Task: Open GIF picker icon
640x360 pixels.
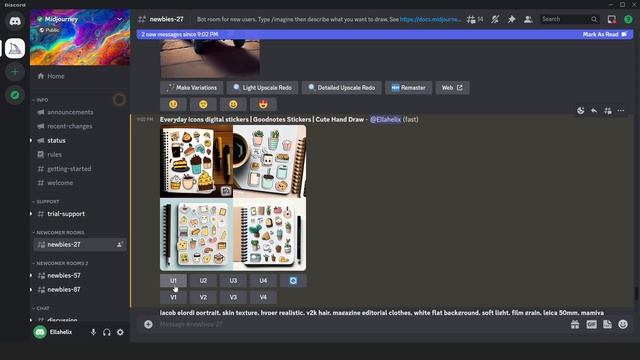Action: coord(591,324)
